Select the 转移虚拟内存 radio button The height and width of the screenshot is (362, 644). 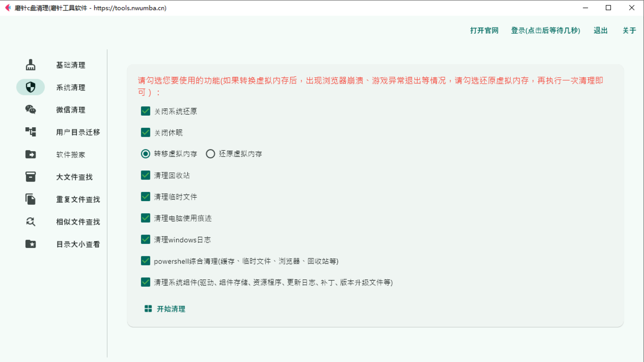pos(145,154)
